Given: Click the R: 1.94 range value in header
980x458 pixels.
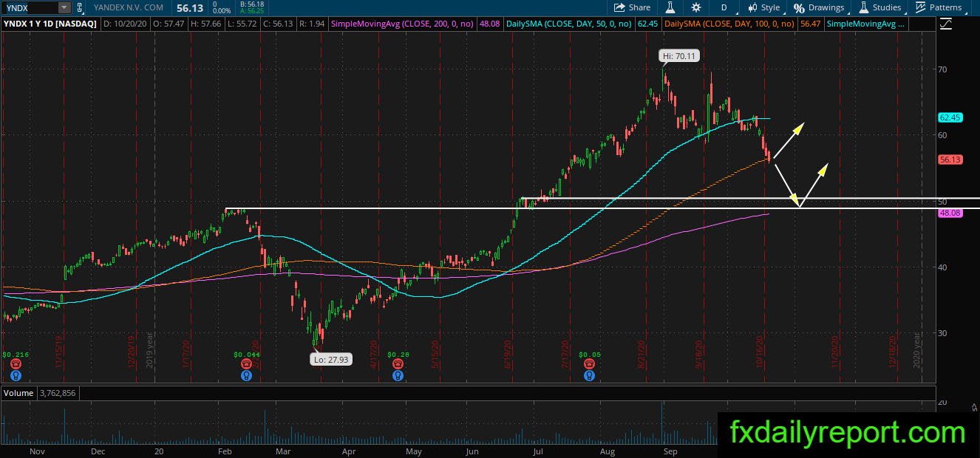Looking at the screenshot, I should click(311, 24).
